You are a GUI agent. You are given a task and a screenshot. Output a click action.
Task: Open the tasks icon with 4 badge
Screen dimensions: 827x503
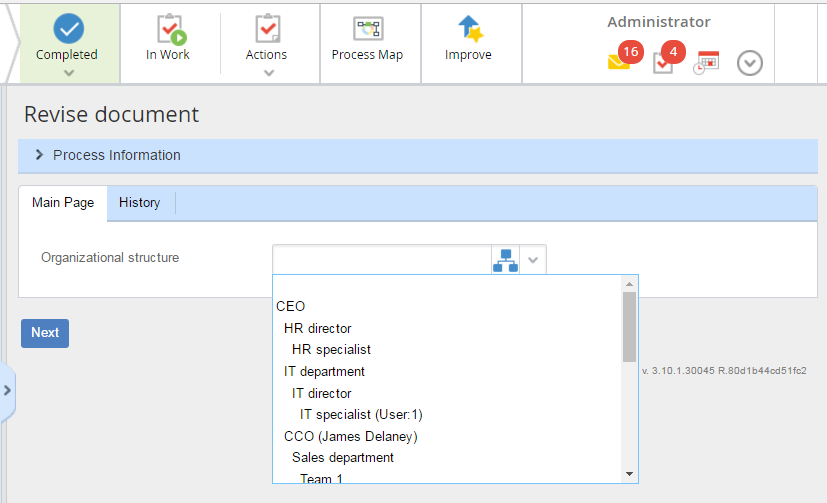click(x=668, y=57)
